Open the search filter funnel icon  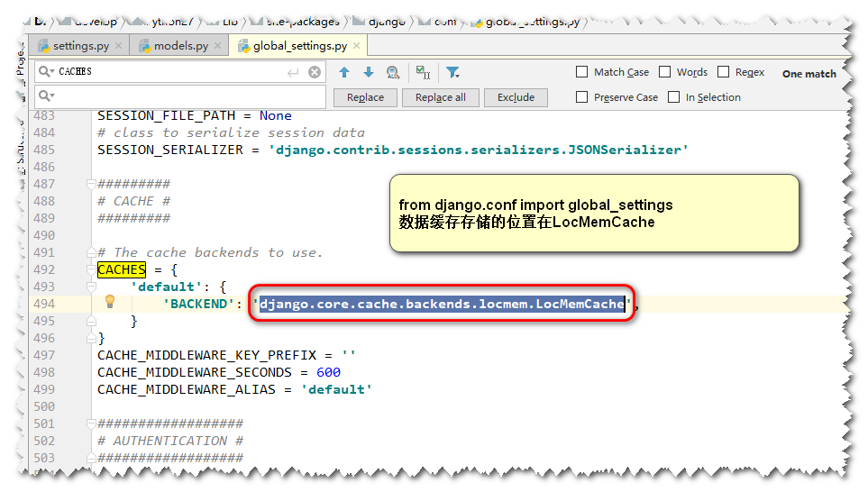452,72
